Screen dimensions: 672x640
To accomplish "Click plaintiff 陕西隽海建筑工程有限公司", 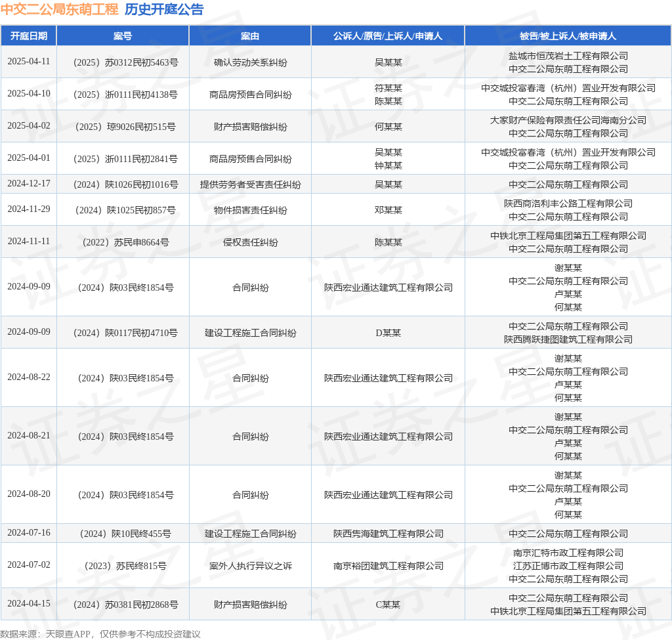I will tap(388, 534).
